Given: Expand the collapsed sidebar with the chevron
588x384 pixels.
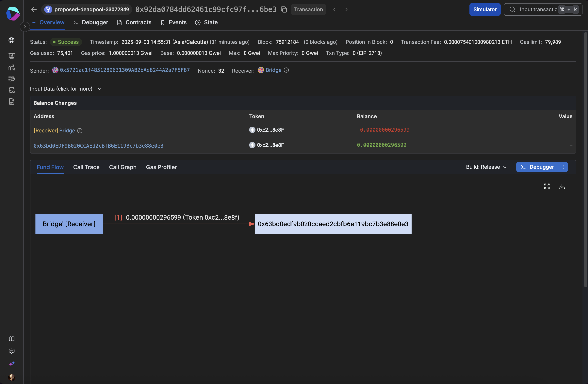Looking at the screenshot, I should (25, 27).
